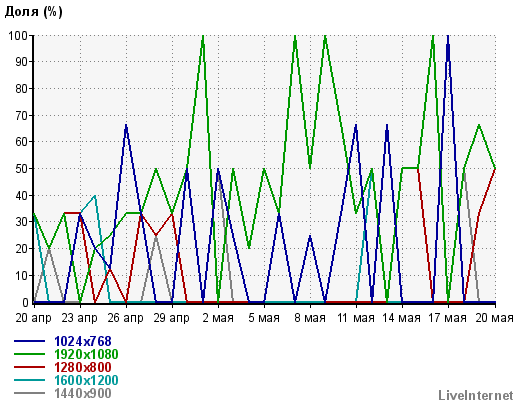Click the '29 апр' x-axis label
Screen dimensions: 520x405
(x=171, y=318)
